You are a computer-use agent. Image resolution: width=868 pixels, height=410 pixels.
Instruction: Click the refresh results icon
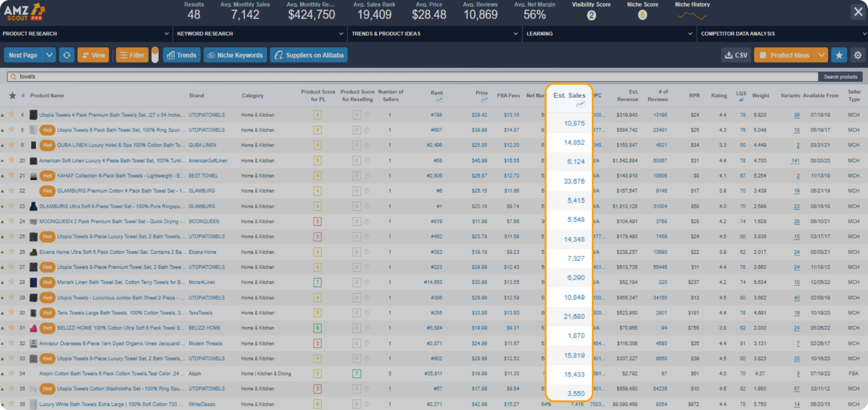[67, 55]
